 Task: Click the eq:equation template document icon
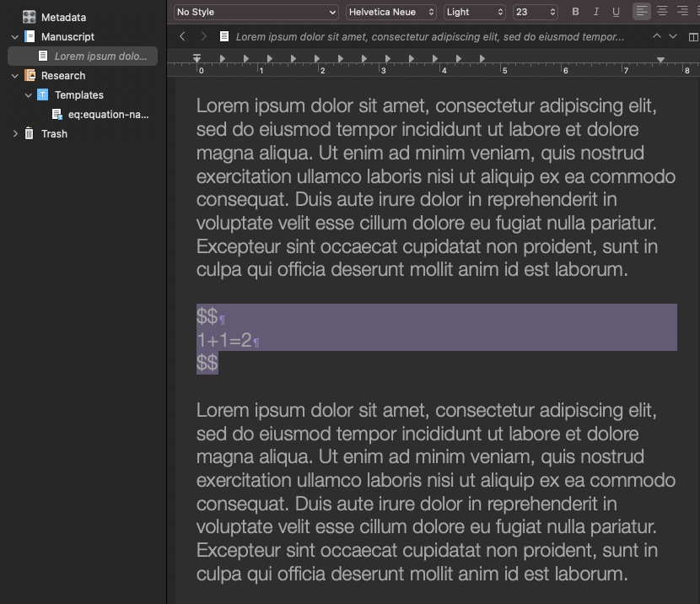(57, 114)
